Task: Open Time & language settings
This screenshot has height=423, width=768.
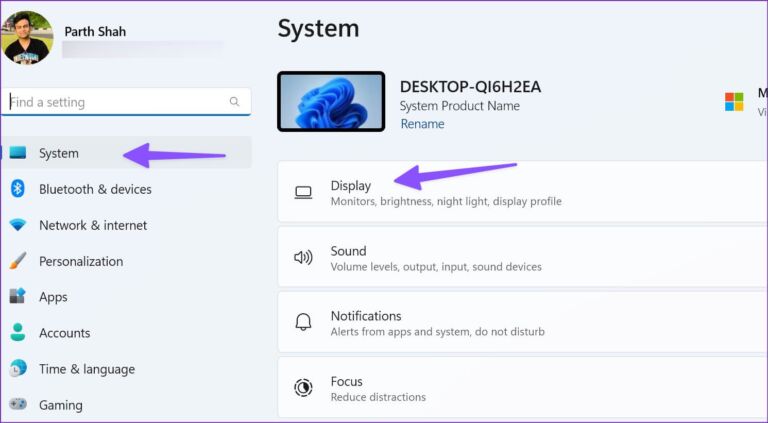Action: [x=126, y=369]
